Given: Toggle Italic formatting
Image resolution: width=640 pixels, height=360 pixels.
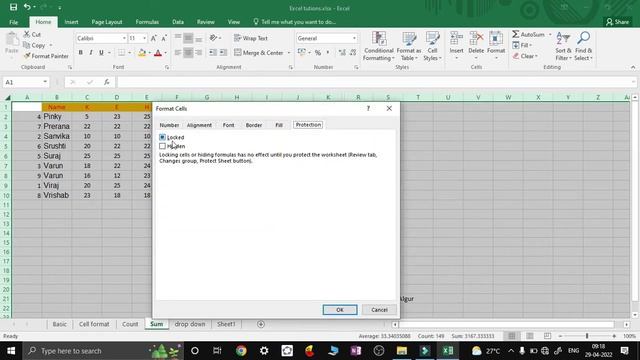Looking at the screenshot, I should click(91, 53).
